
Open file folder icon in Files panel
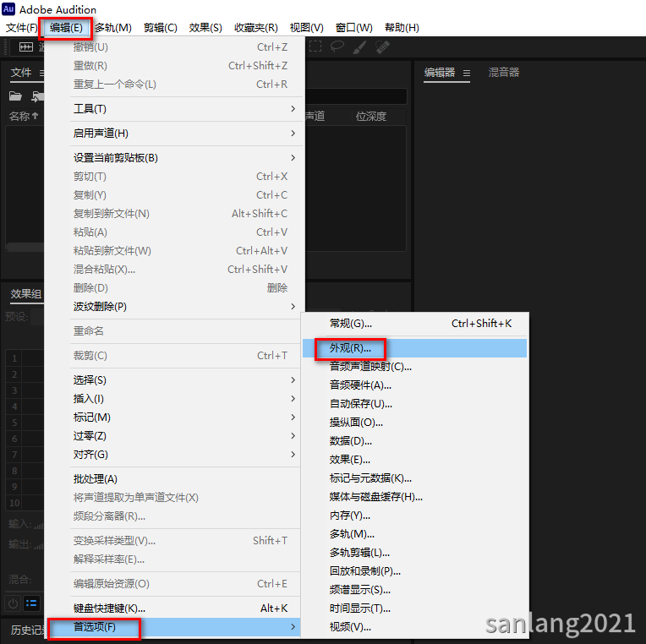[15, 96]
